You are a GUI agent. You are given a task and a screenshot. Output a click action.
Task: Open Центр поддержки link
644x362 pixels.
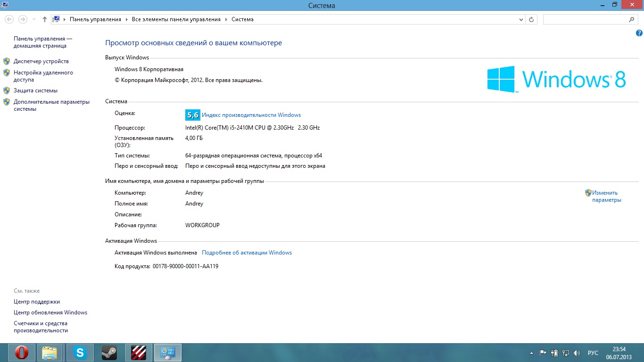[x=37, y=302]
